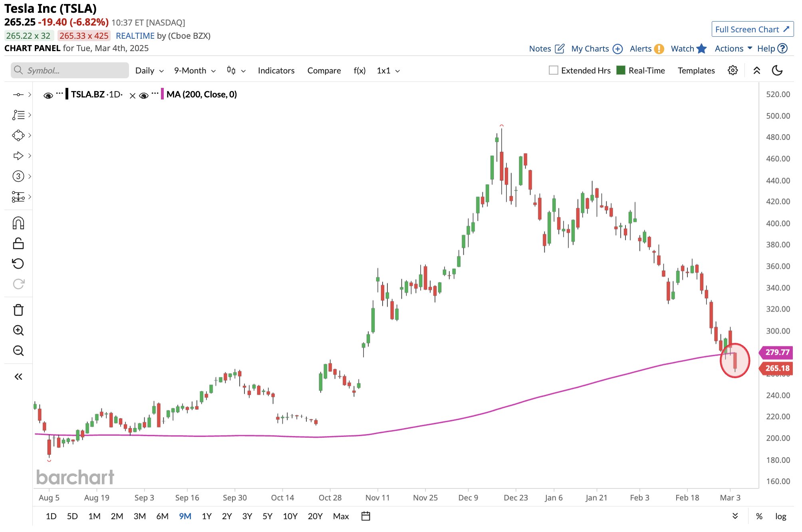Click the zoom out magnifier icon
Viewport: 802px width, 532px height.
[18, 351]
